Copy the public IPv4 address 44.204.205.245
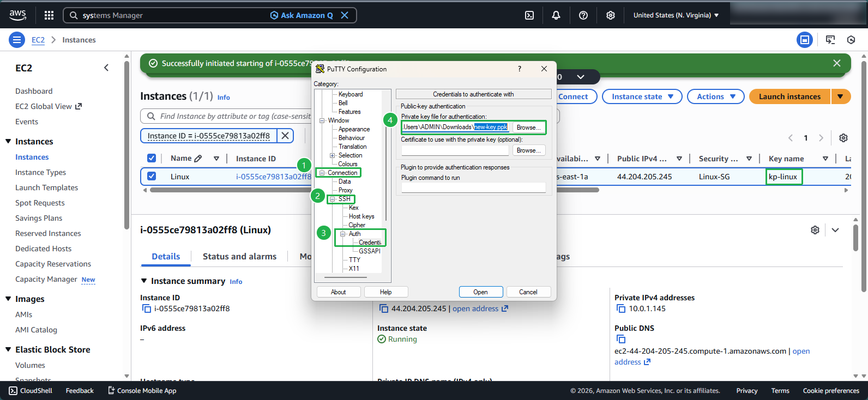 pos(384,308)
